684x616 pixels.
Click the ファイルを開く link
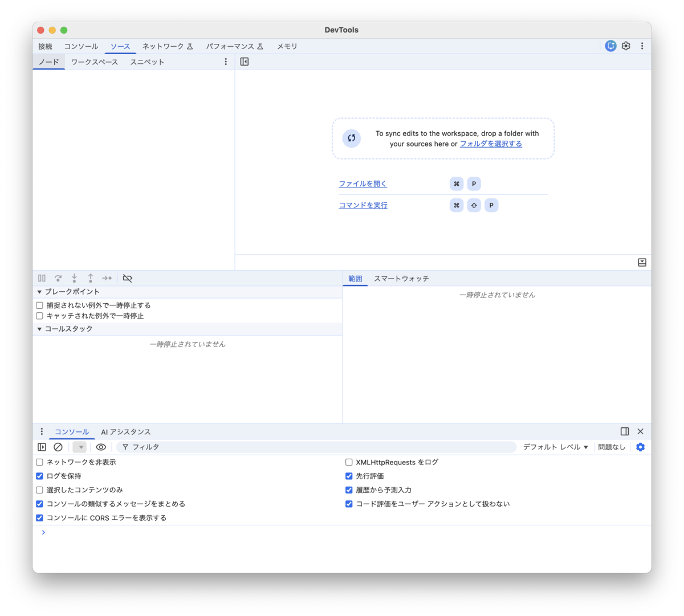363,183
